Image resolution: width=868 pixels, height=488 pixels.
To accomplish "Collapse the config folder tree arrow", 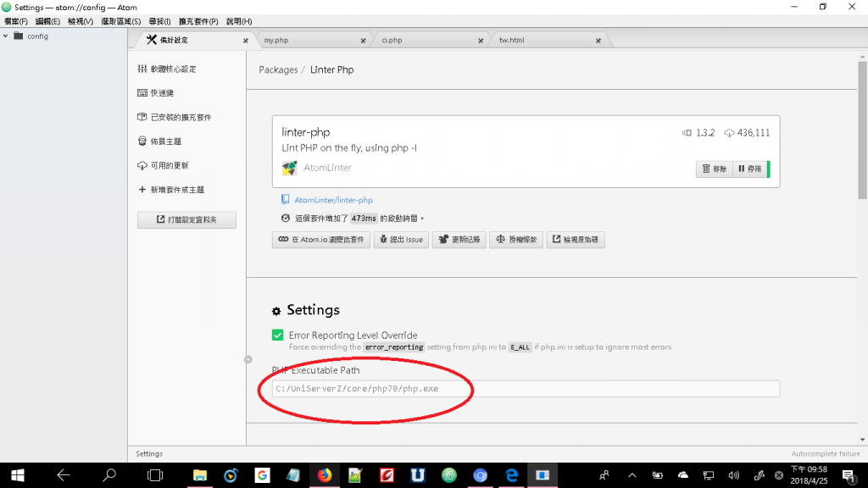I will [x=6, y=36].
